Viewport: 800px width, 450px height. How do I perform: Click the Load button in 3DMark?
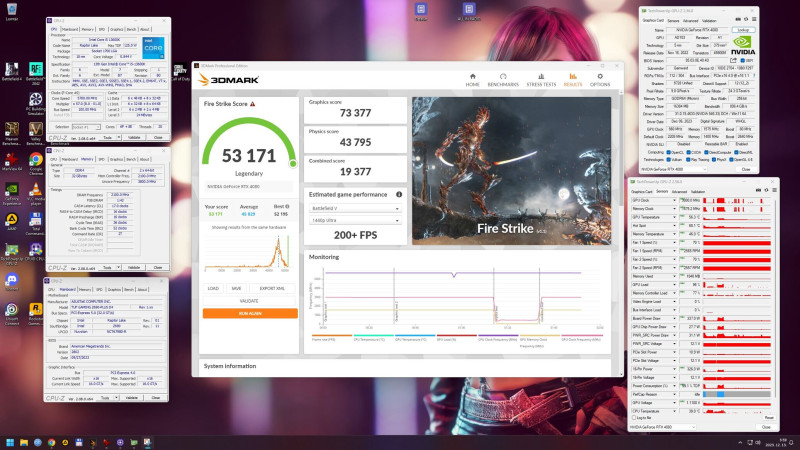(213, 288)
